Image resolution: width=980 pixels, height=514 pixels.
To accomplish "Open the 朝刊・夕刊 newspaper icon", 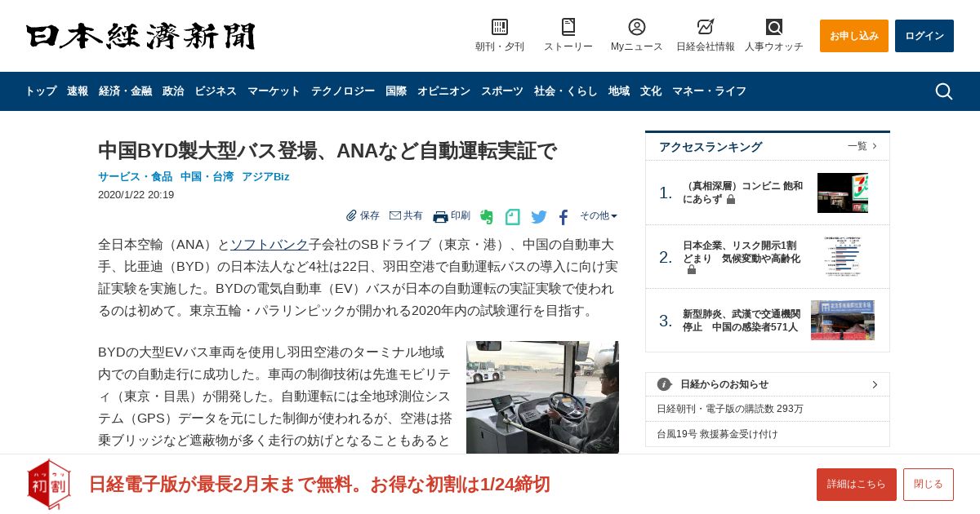I will pos(500,27).
